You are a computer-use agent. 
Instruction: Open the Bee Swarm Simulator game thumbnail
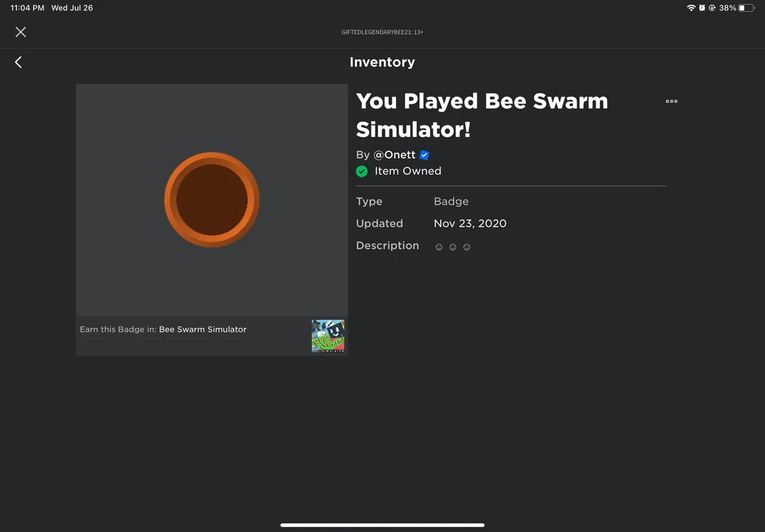coord(329,336)
